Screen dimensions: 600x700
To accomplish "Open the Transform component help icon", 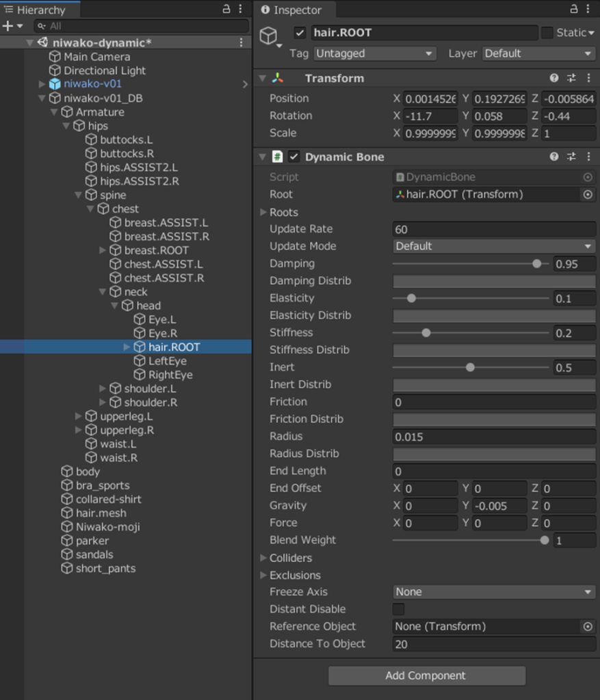I will 554,79.
